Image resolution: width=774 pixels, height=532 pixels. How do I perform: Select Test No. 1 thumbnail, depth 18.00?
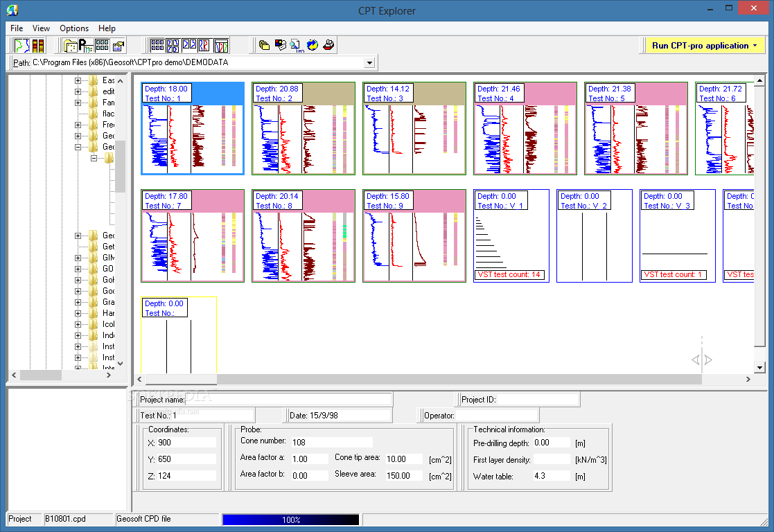pyautogui.click(x=193, y=128)
